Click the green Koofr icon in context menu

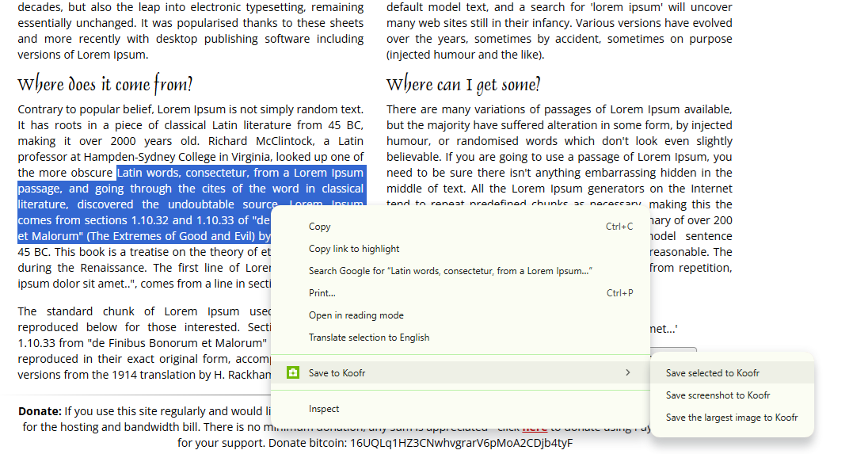pyautogui.click(x=293, y=372)
